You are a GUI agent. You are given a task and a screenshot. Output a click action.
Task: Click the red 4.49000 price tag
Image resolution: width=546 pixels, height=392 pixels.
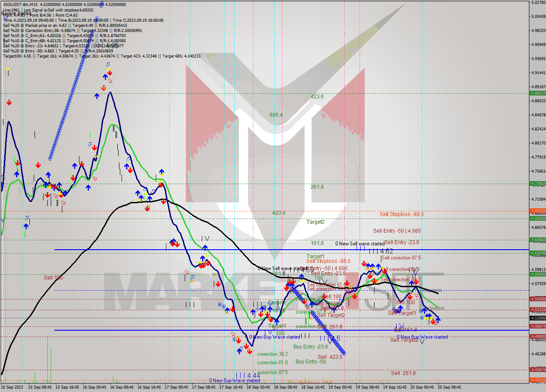pyautogui.click(x=537, y=336)
